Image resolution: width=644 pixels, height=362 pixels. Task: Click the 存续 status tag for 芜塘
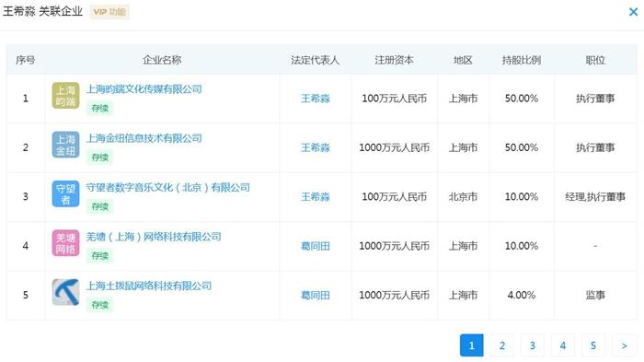(x=99, y=255)
